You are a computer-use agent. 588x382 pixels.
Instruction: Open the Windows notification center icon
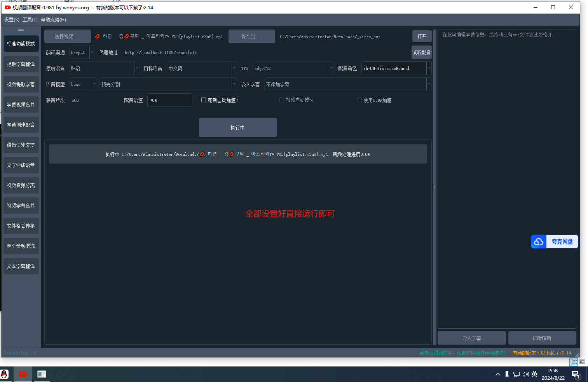tap(576, 375)
